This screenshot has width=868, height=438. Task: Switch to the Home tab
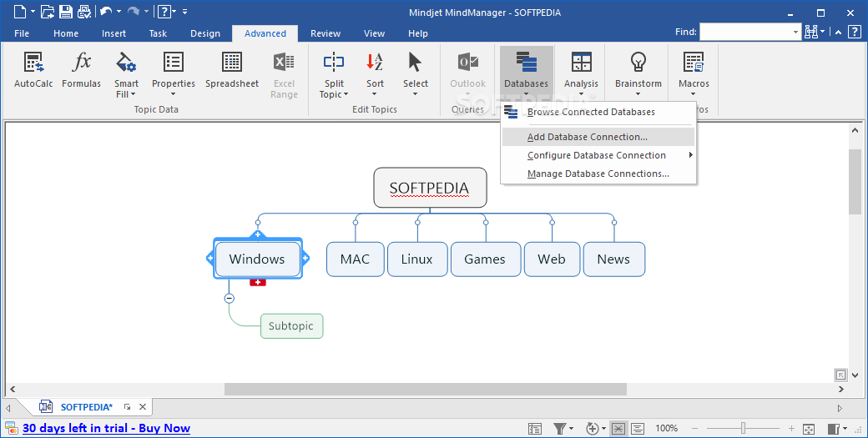tap(66, 33)
